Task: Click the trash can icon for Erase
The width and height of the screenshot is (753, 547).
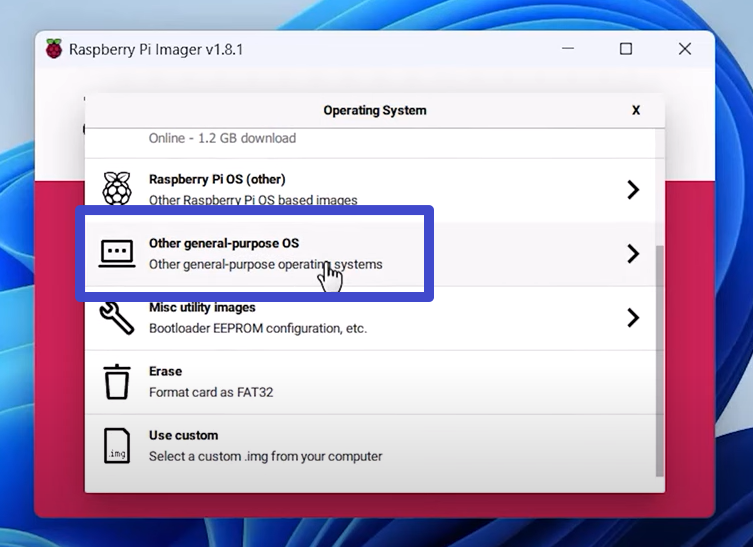Action: [117, 382]
